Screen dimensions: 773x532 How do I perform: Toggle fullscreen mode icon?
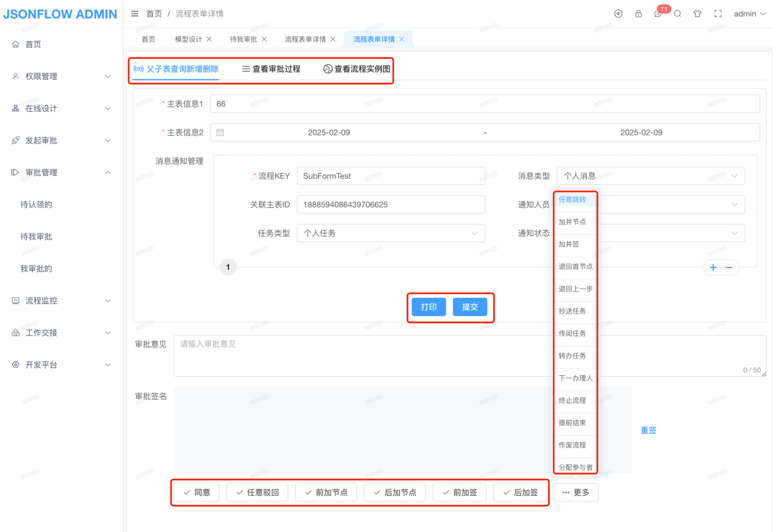(x=718, y=14)
